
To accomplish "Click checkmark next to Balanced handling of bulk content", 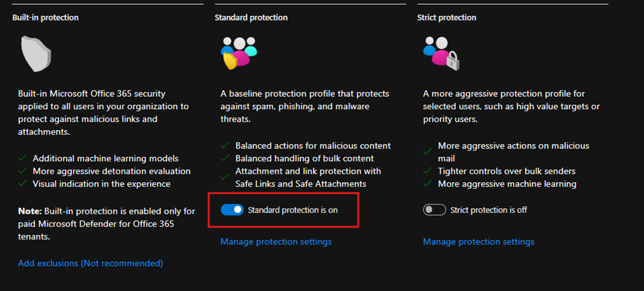I will [x=225, y=158].
